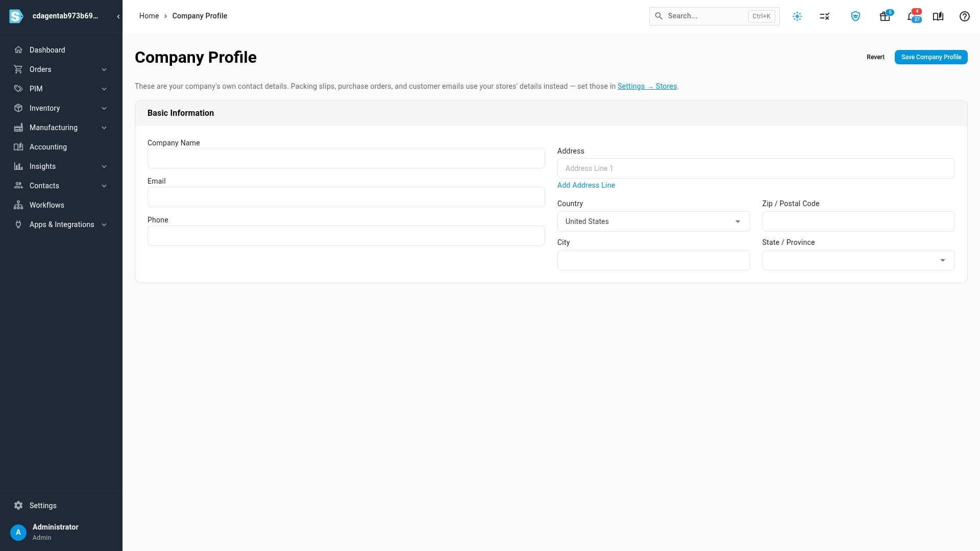This screenshot has width=980, height=551.
Task: Go to Home in the breadcrumb
Action: pos(149,16)
